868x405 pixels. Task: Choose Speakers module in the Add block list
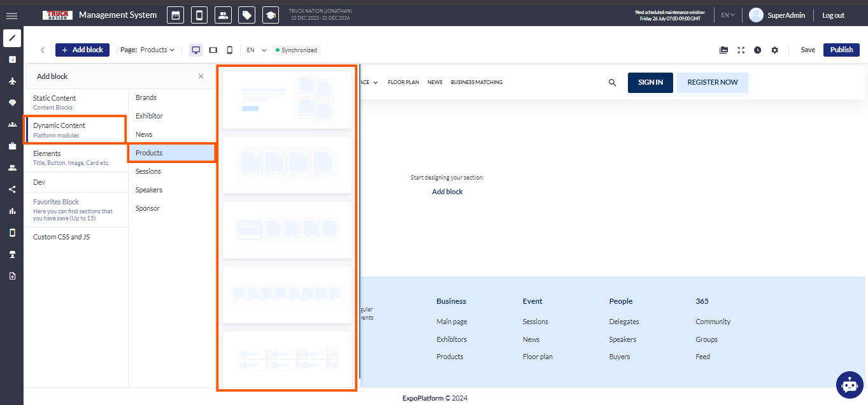(171, 190)
